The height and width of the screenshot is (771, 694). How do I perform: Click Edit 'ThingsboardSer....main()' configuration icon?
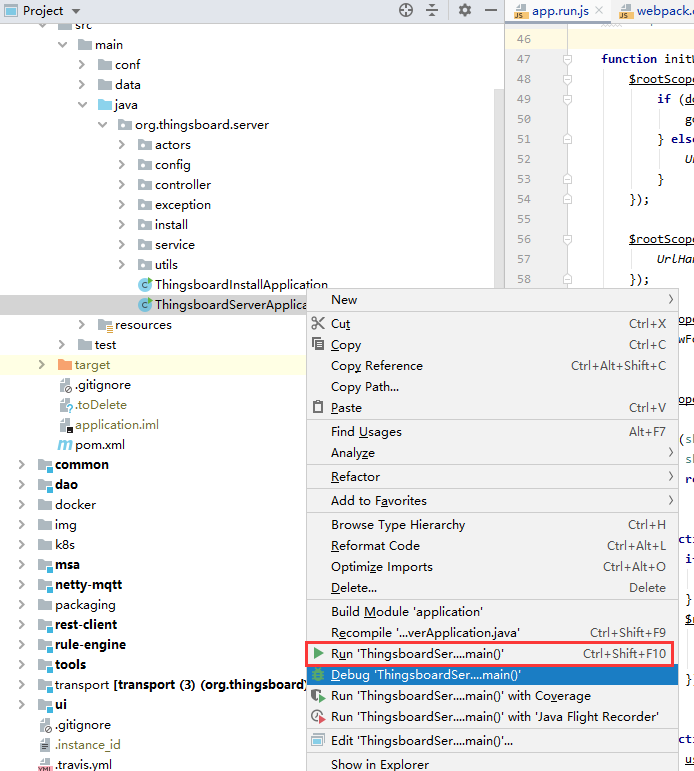tap(318, 741)
